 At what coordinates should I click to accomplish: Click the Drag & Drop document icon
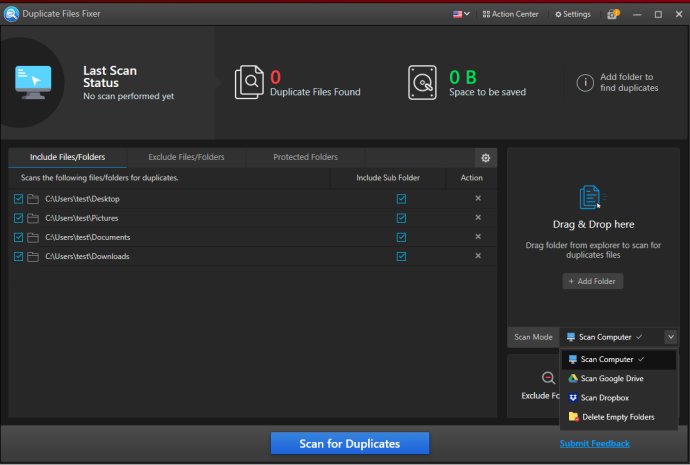click(x=591, y=198)
